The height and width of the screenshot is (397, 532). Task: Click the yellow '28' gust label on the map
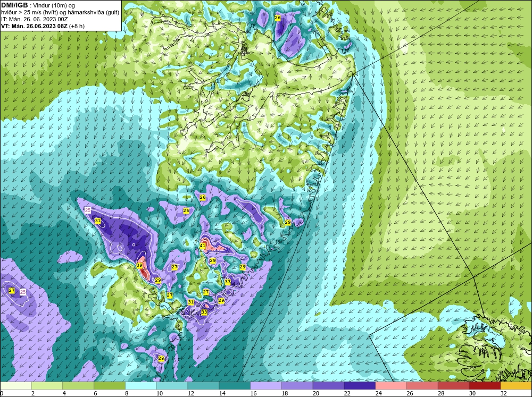161,358
